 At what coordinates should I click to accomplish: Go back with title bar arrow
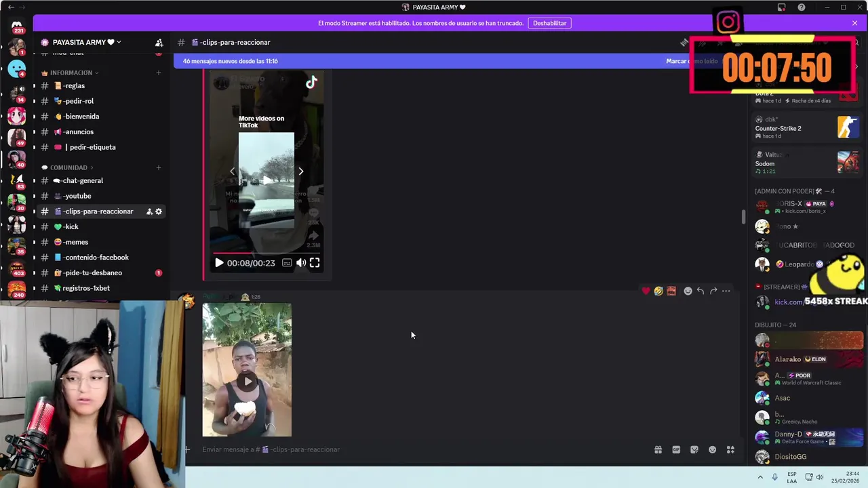pos(11,7)
